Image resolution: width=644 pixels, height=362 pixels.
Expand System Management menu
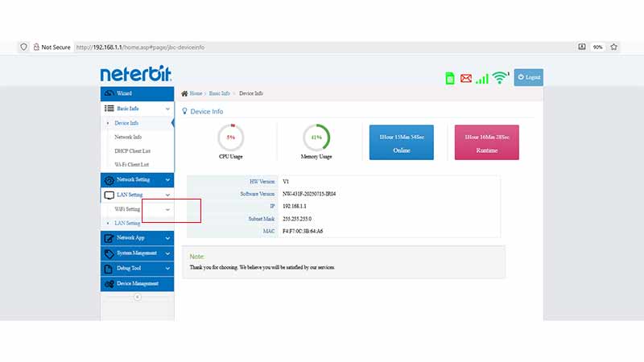coord(137,253)
